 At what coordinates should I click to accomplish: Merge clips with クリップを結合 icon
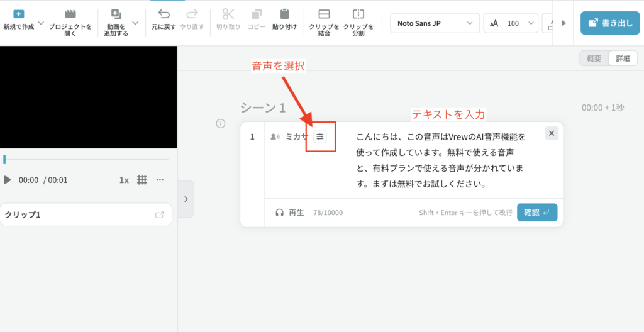[324, 14]
